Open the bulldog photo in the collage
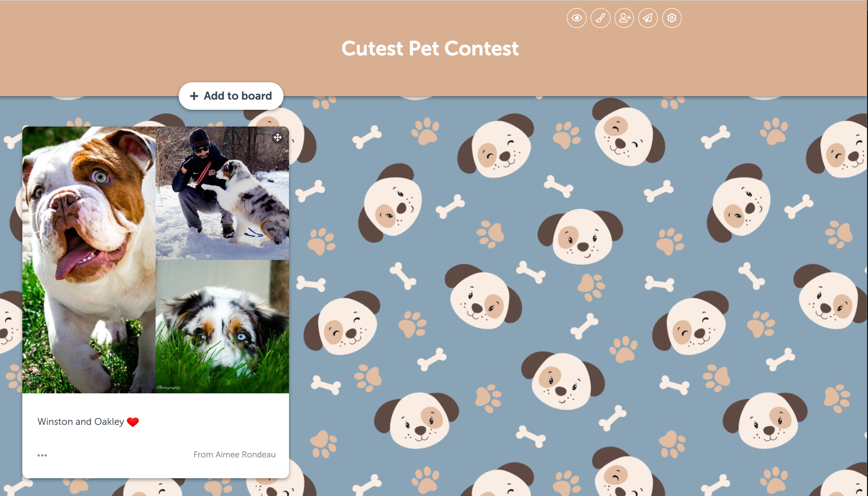Image resolution: width=868 pixels, height=496 pixels. click(89, 260)
